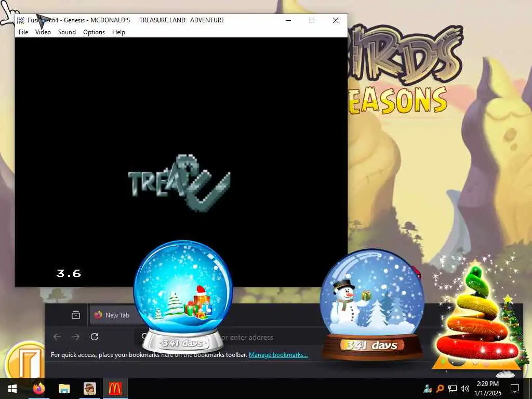Open the character portrait app on taskbar
Image resolution: width=532 pixels, height=399 pixels.
(x=89, y=389)
